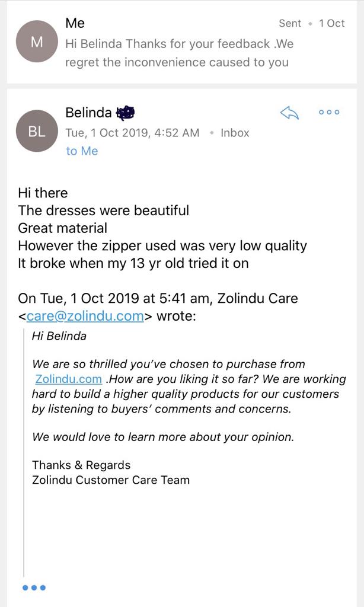Open the care@zolindu.com email link
Viewport: 364px width, 607px height.
pyautogui.click(x=85, y=316)
